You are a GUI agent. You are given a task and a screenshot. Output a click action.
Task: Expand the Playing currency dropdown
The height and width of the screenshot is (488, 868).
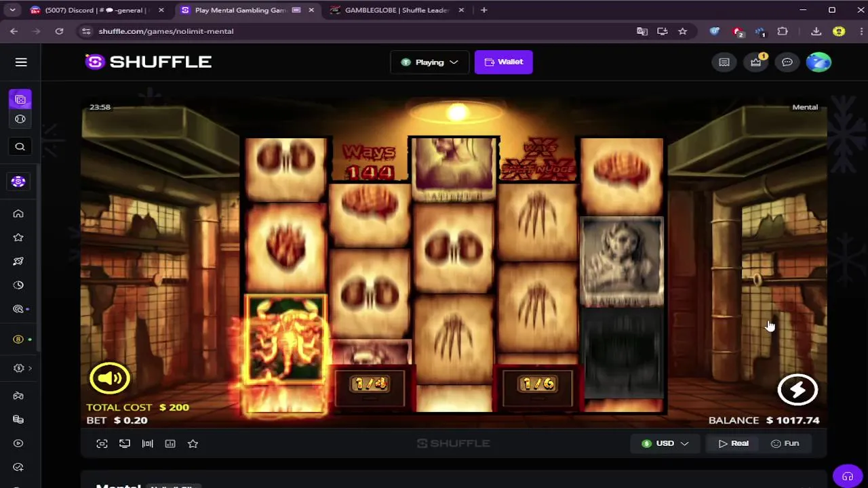(429, 62)
